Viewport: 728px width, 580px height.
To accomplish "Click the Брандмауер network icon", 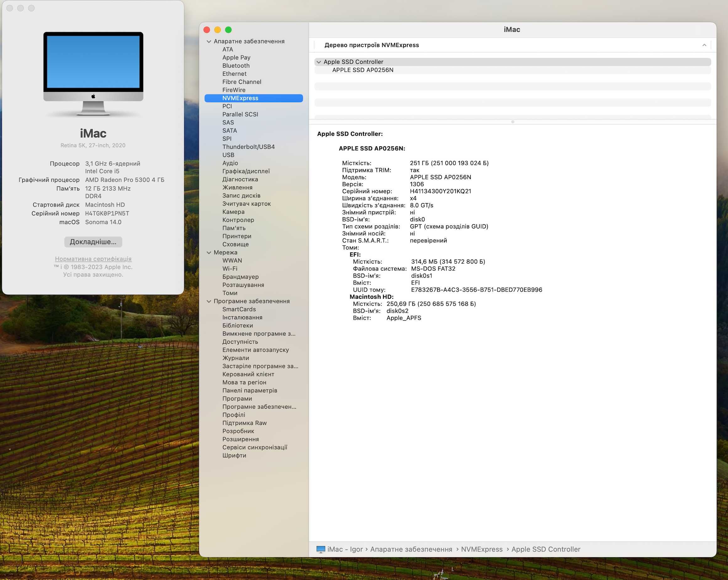I will tap(240, 277).
